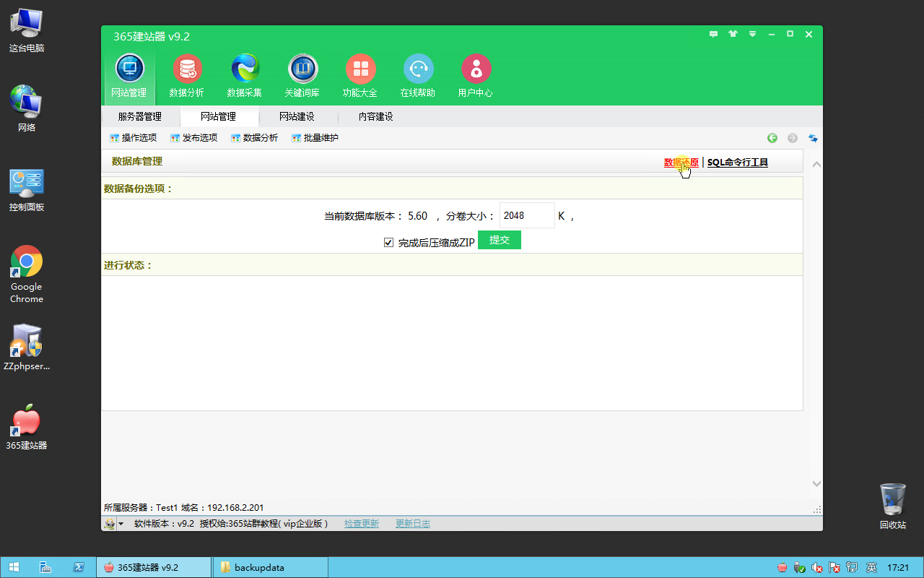Click the 365建站器 desktop shortcut

tap(27, 427)
